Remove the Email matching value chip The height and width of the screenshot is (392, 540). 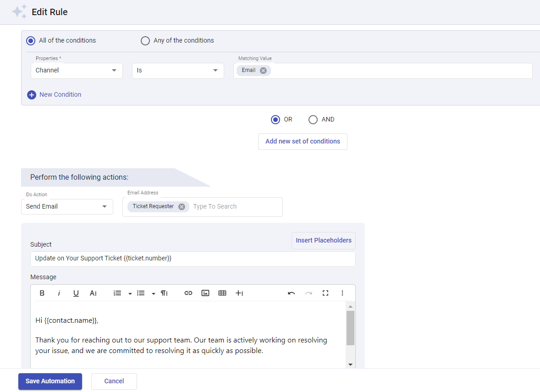point(263,71)
